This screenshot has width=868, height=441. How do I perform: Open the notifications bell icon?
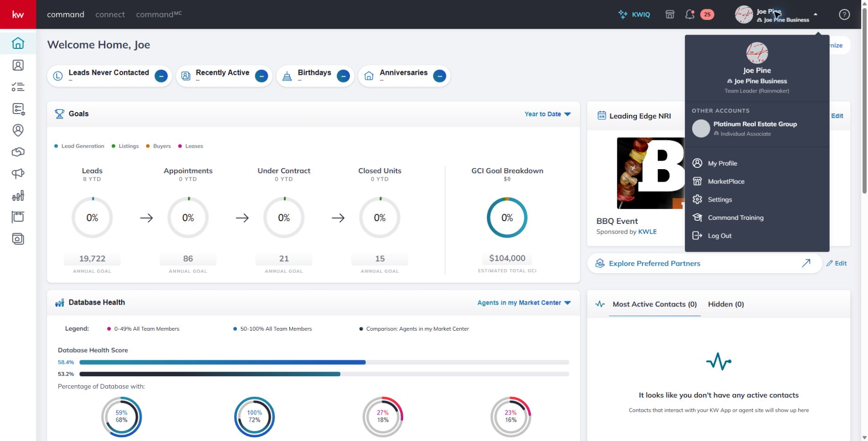pos(690,14)
